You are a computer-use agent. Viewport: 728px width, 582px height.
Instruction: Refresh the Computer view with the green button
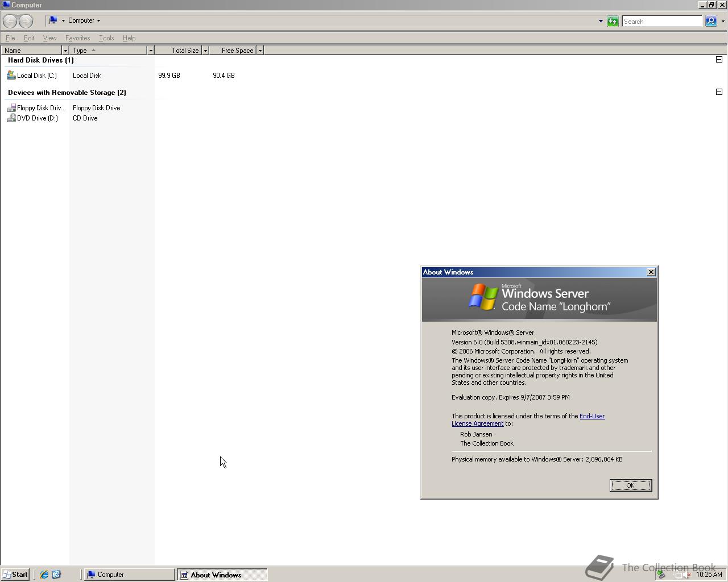click(613, 21)
